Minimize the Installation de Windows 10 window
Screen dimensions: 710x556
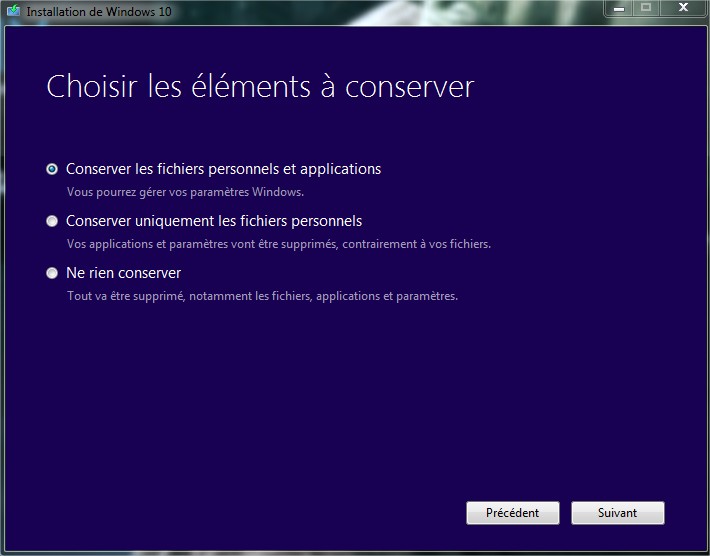coord(619,8)
